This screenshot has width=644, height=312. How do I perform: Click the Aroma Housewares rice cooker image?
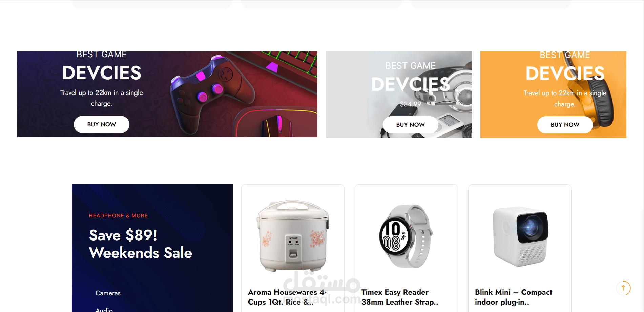[293, 236]
